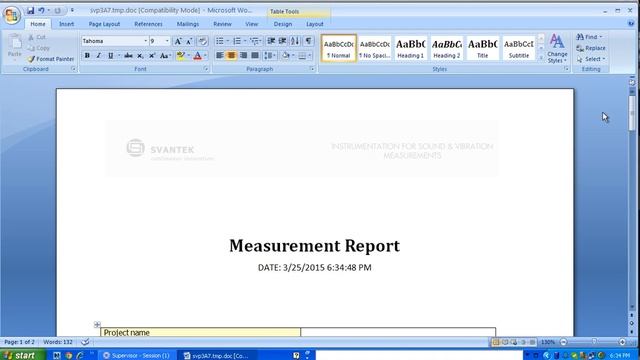Undo the last action
The height and width of the screenshot is (360, 640).
coord(41,10)
